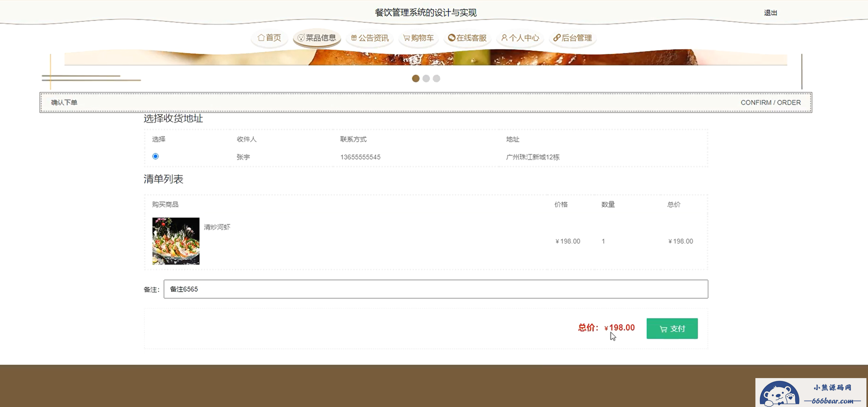Open the 个人中心 menu item
Image resolution: width=868 pixels, height=407 pixels.
click(520, 38)
